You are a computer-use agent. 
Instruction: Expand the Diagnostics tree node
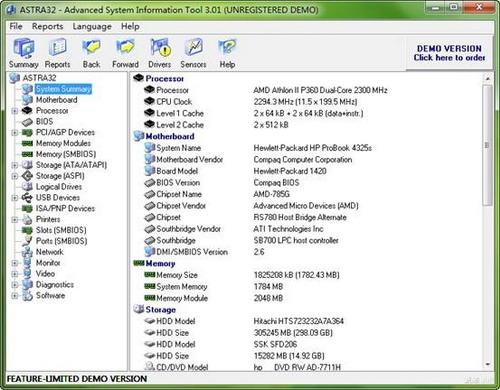(15, 285)
